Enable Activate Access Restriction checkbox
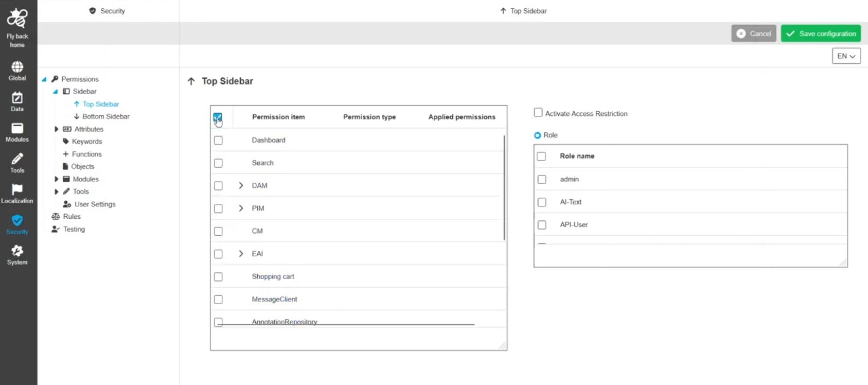868x385 pixels. click(x=538, y=113)
